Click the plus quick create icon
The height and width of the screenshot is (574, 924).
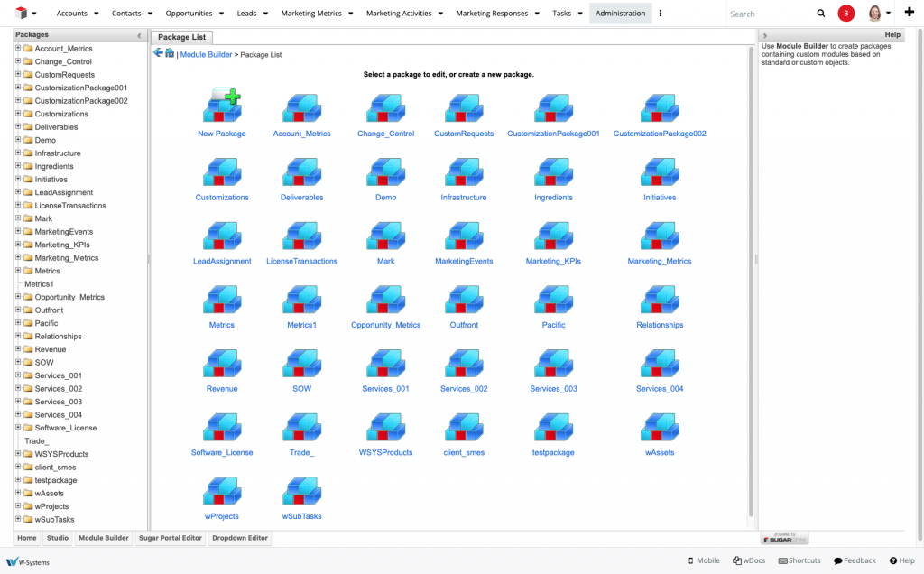pyautogui.click(x=910, y=12)
